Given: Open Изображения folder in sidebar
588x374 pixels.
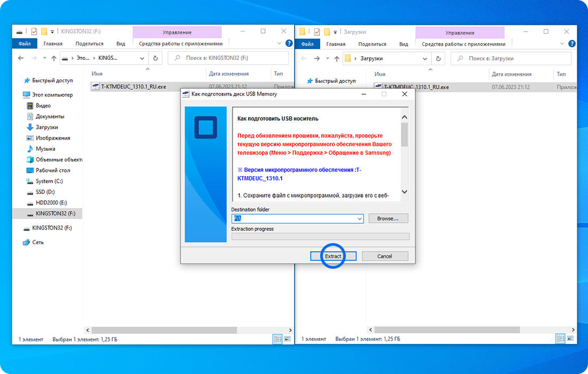Looking at the screenshot, I should (x=48, y=138).
